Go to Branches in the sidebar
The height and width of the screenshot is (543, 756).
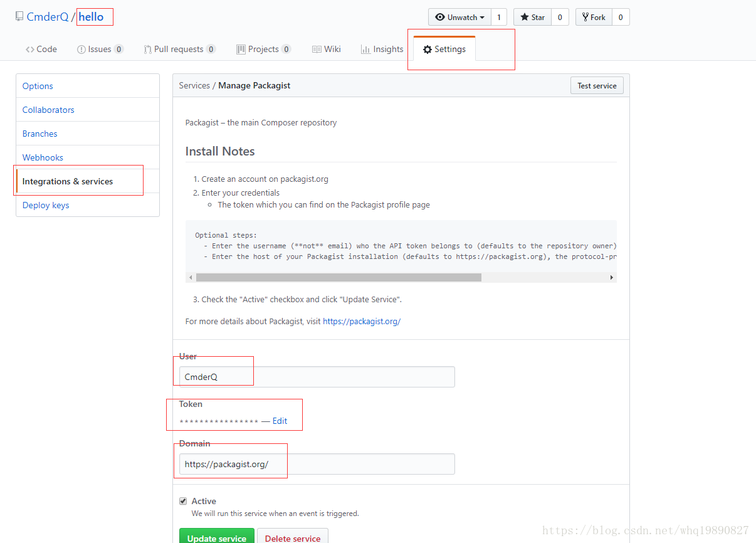point(88,134)
